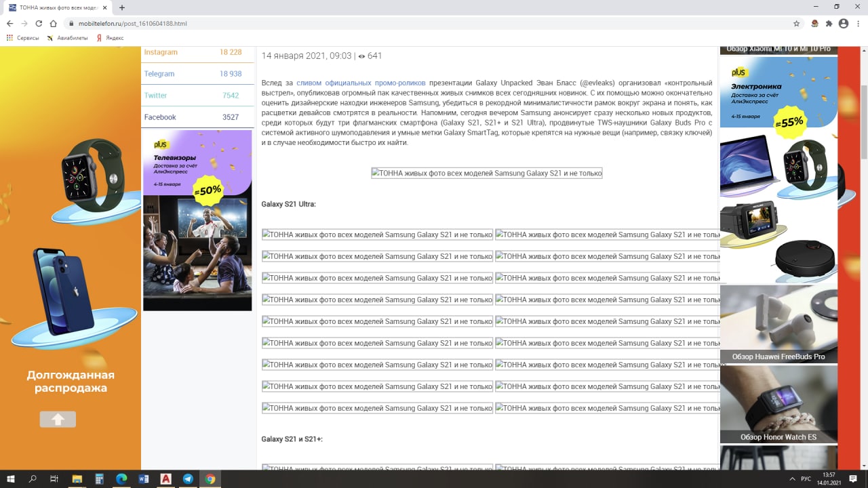Open the Сервисы apps bookmark
This screenshot has height=488, width=868.
(x=23, y=38)
